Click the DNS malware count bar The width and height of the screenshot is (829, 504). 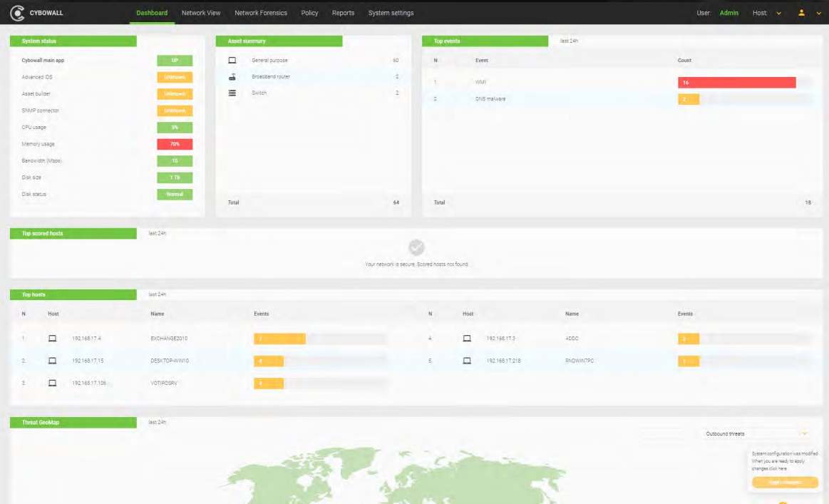[689, 99]
